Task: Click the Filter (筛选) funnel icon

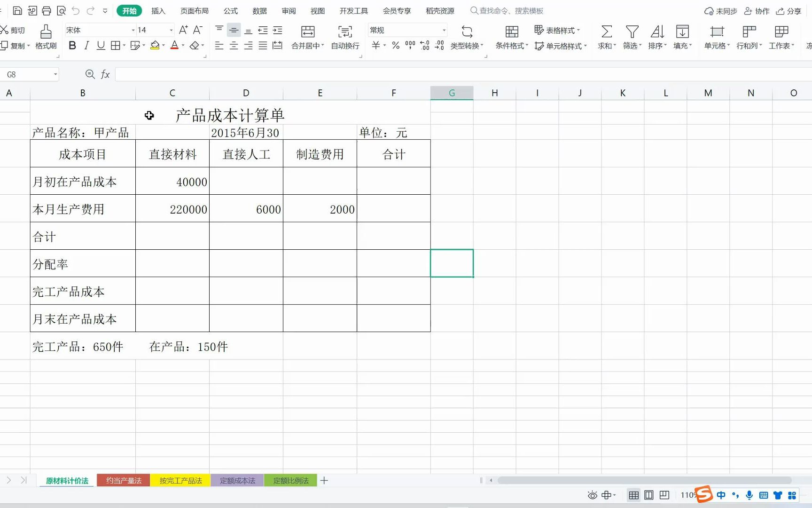Action: (x=632, y=32)
